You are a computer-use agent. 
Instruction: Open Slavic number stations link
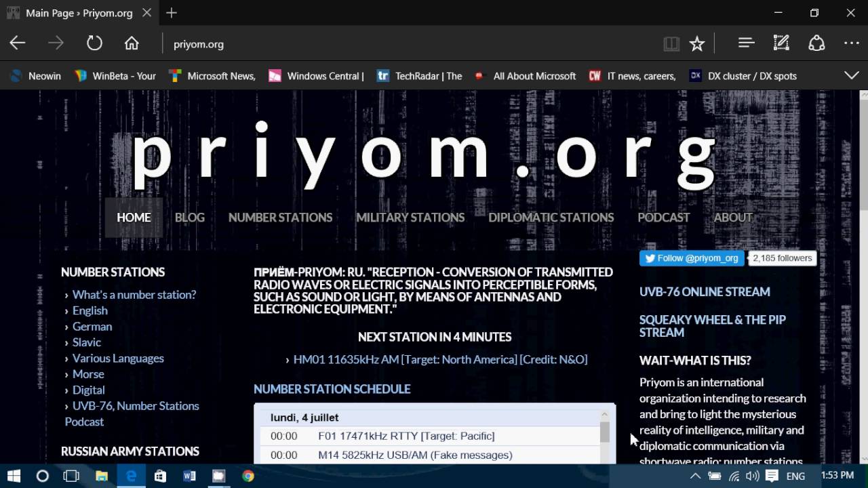pos(87,342)
